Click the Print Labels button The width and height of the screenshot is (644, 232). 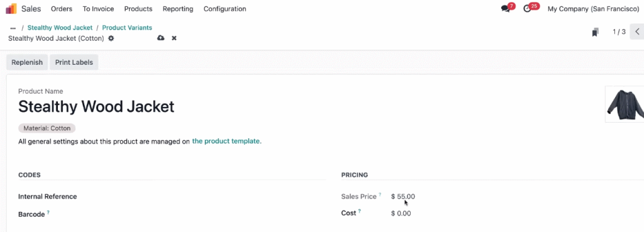click(74, 62)
